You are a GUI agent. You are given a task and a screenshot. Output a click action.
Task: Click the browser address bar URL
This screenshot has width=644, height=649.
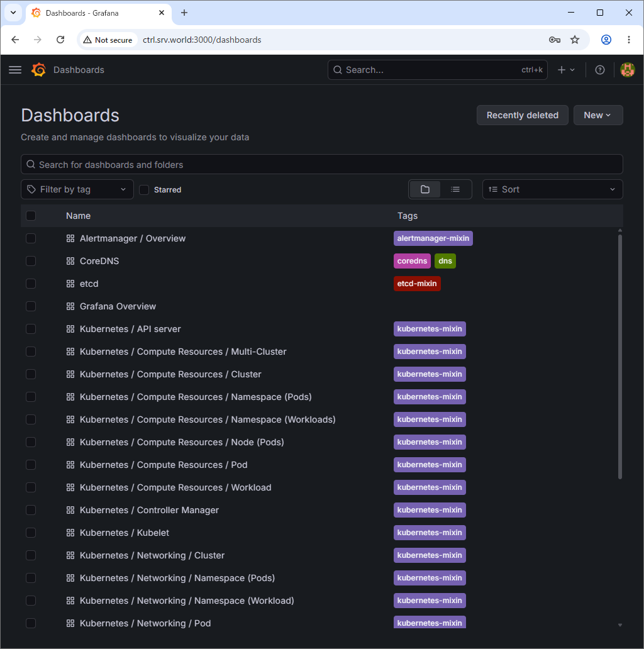[x=202, y=40]
